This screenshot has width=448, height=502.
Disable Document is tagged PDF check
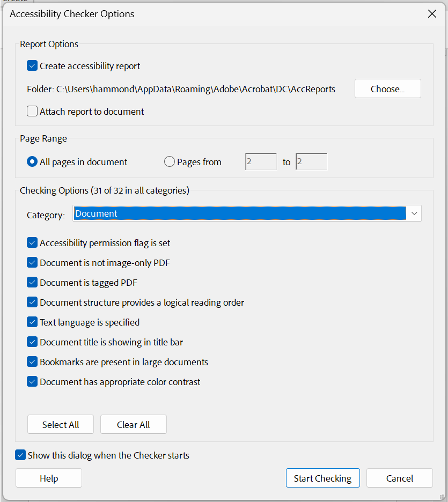point(32,282)
